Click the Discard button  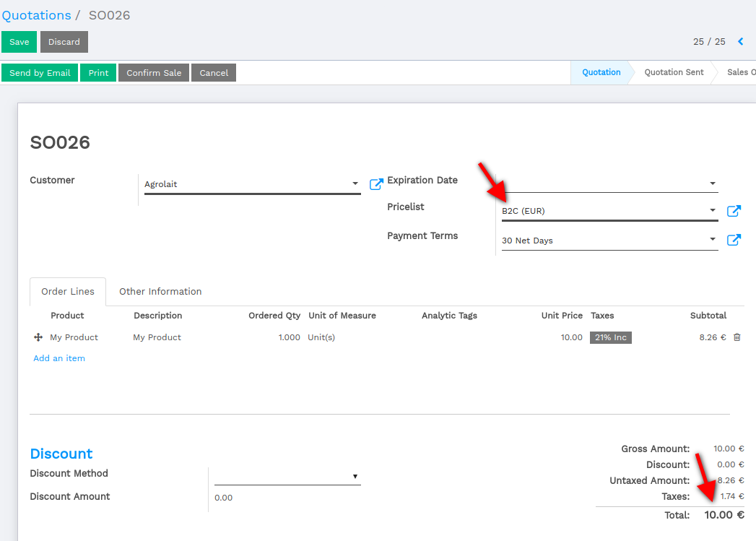[x=64, y=42]
